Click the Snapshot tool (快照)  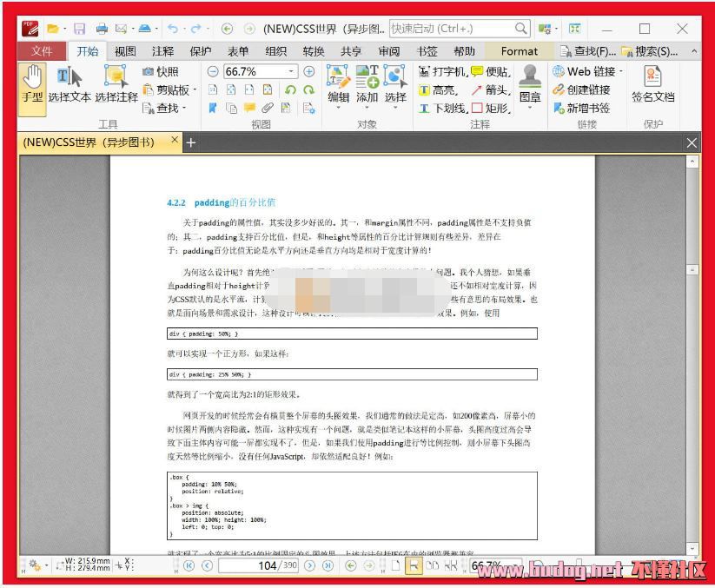coord(161,71)
